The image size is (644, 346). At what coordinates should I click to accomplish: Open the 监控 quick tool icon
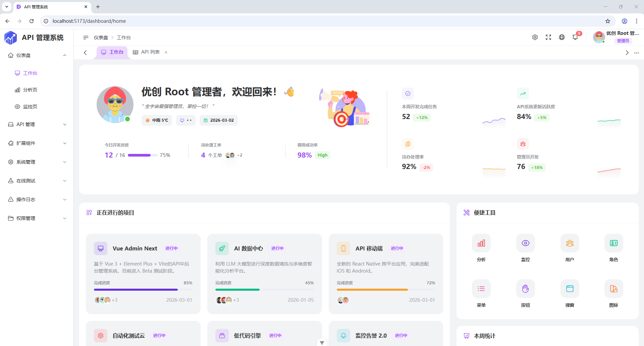tap(525, 243)
